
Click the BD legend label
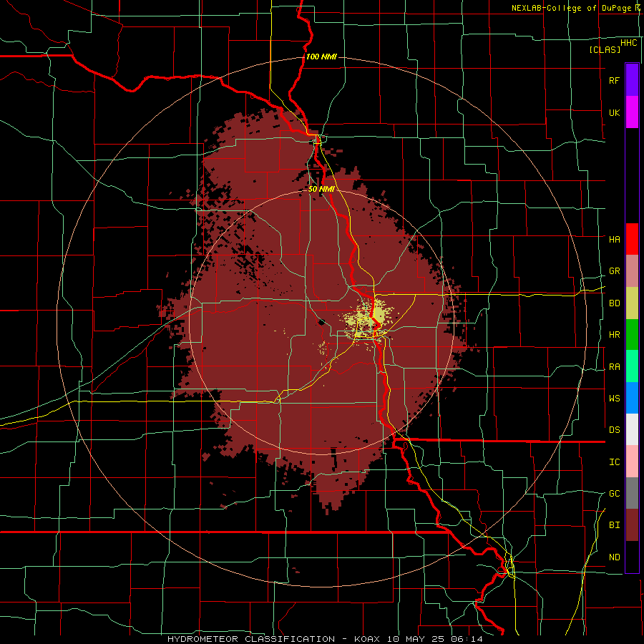(614, 303)
